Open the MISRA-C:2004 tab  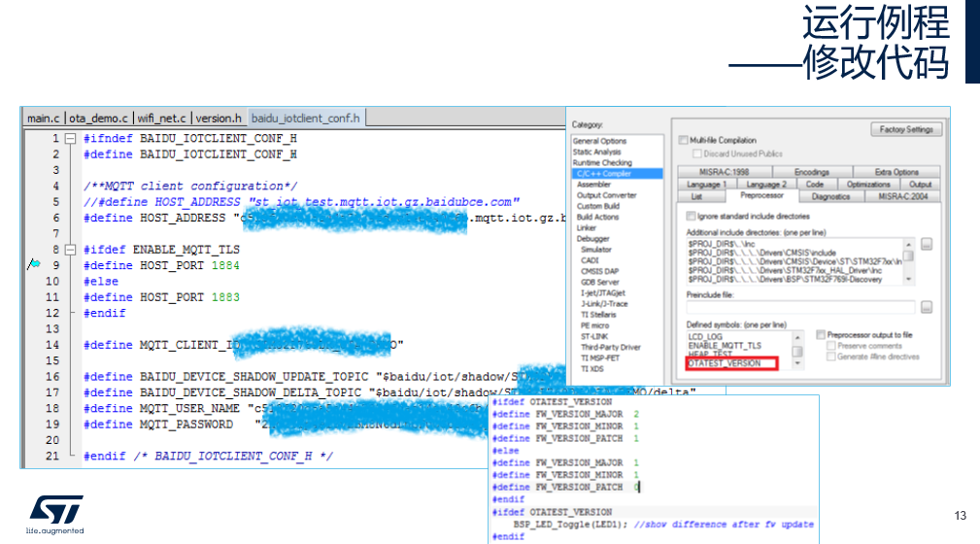[902, 196]
